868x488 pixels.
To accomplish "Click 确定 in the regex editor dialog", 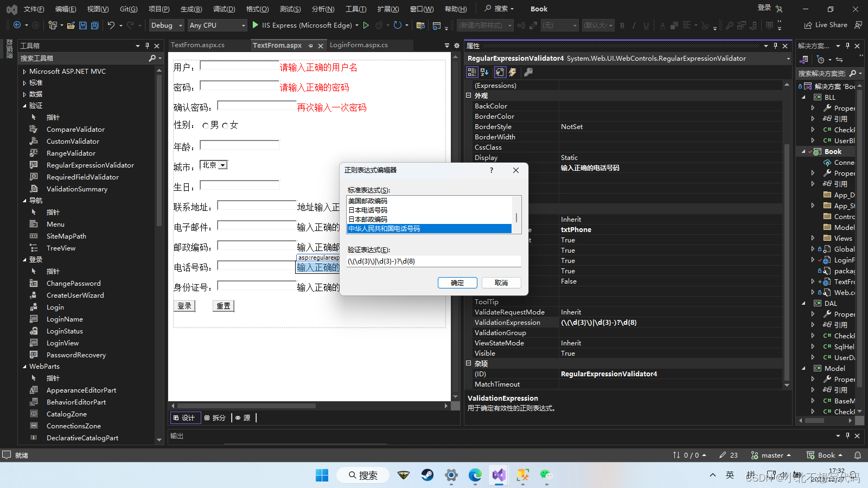I will [x=457, y=282].
